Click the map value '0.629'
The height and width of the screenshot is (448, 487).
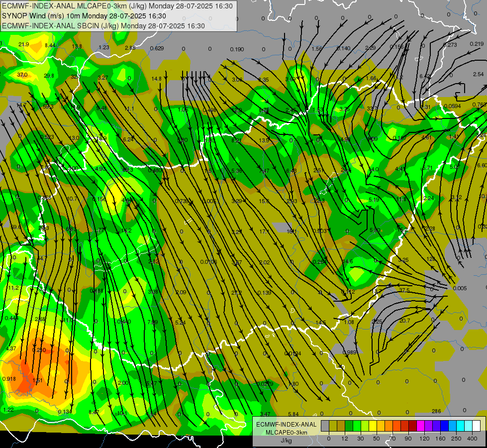(x=157, y=48)
